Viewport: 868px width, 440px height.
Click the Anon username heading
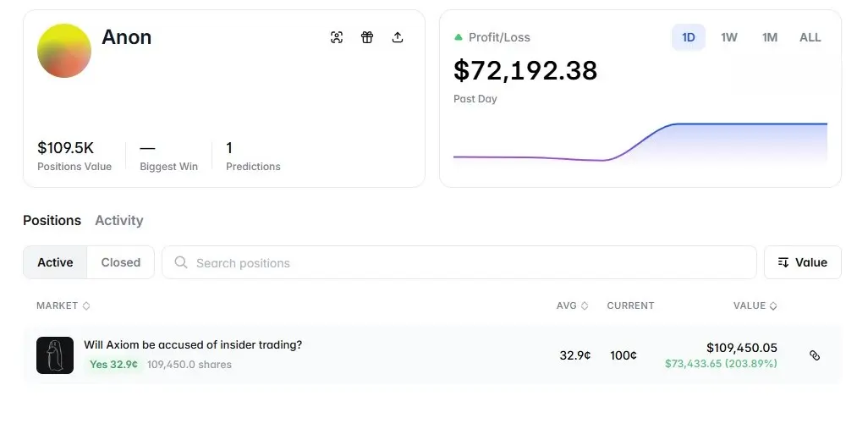pos(126,37)
